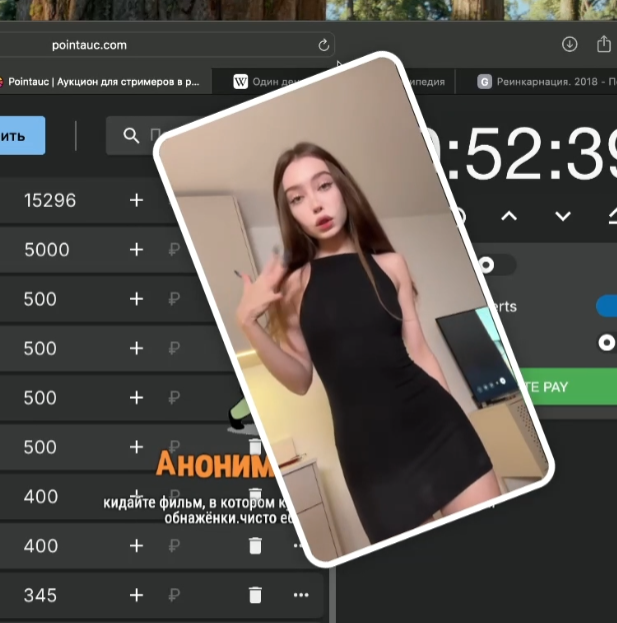617x623 pixels.
Task: Open Safari downloads icon
Action: pos(569,44)
